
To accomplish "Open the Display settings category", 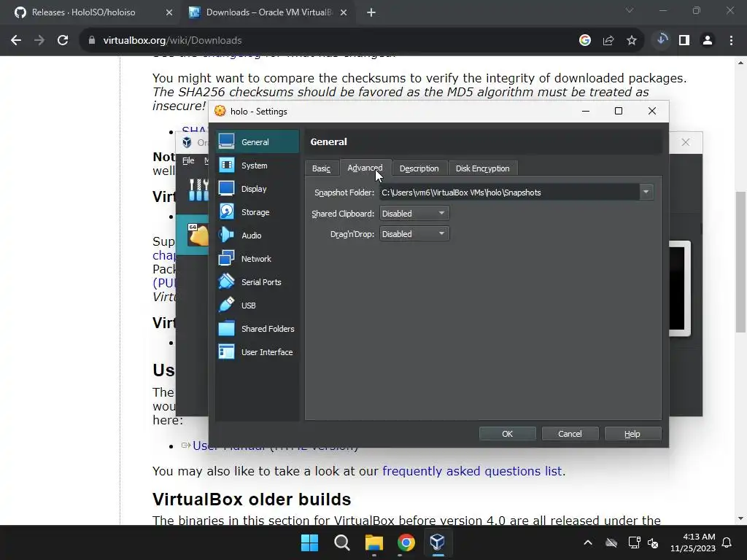I will coord(258,189).
